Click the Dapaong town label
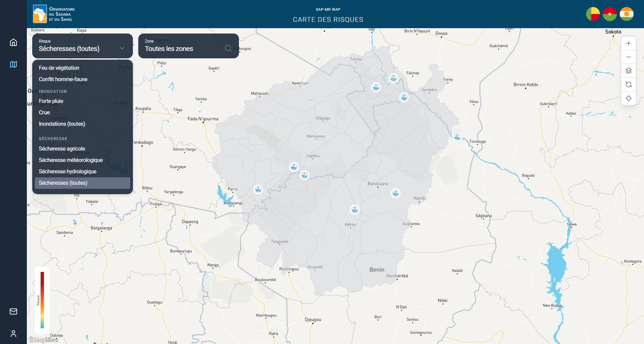644x344 pixels. pos(190,222)
